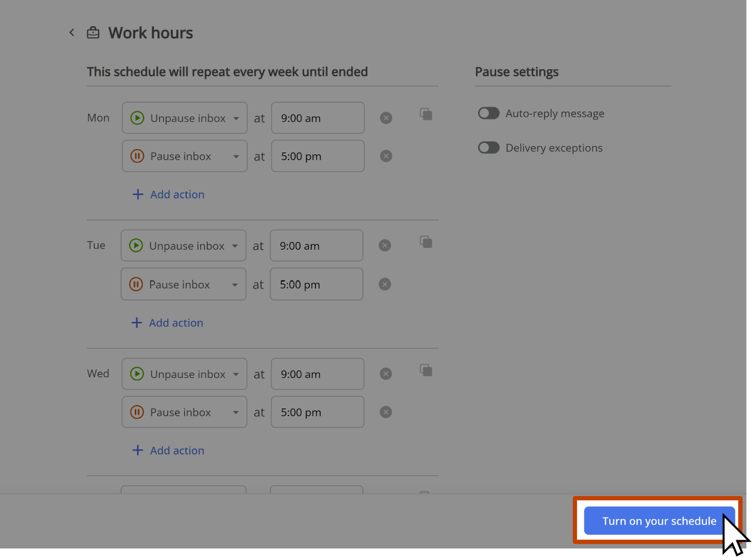The image size is (755, 560).
Task: Remove Monday's 5:00 pm Pause inbox action
Action: point(386,156)
